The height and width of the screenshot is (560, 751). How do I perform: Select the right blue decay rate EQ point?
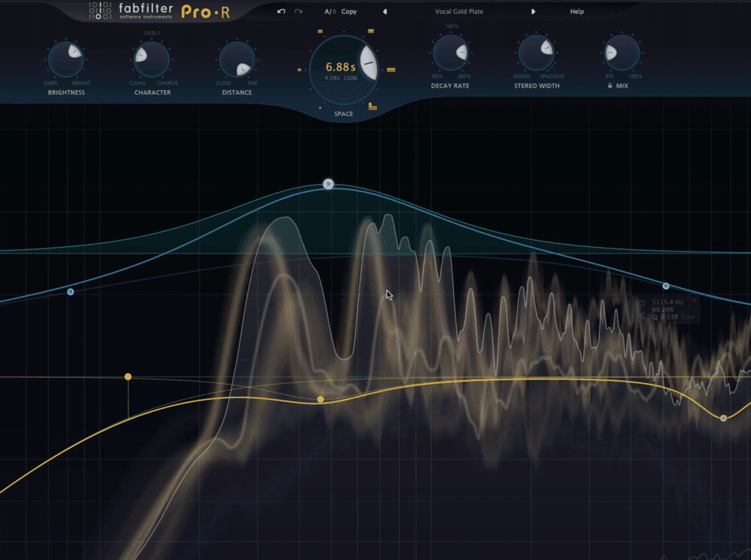(x=666, y=286)
